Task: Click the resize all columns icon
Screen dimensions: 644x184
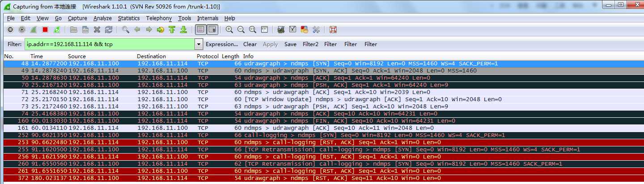Action: click(264, 30)
